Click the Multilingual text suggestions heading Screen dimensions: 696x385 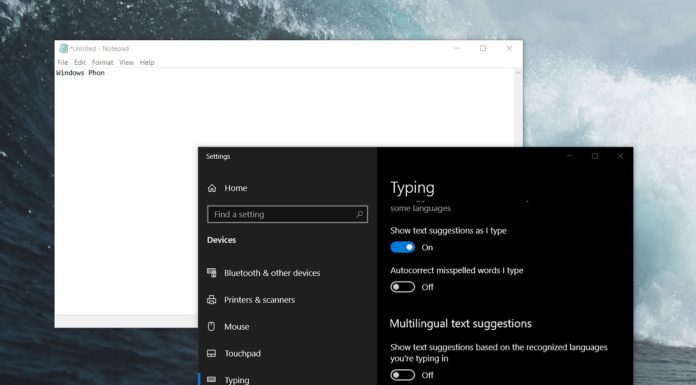click(x=461, y=324)
